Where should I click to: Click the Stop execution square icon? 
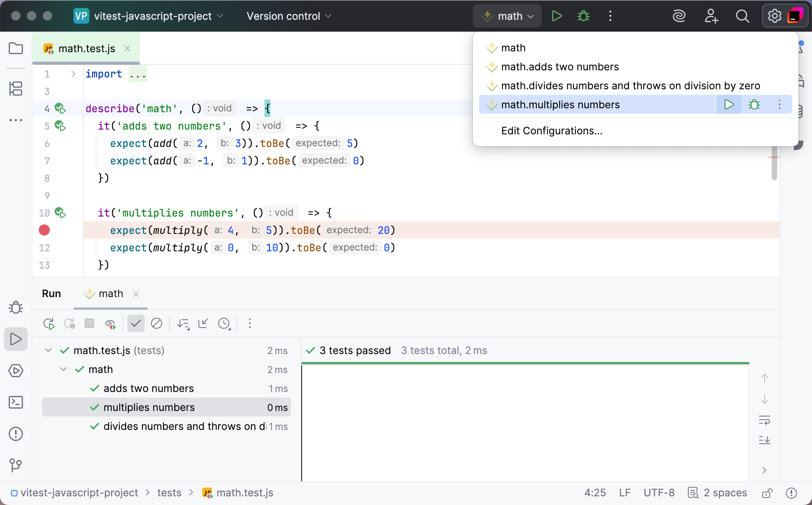89,324
